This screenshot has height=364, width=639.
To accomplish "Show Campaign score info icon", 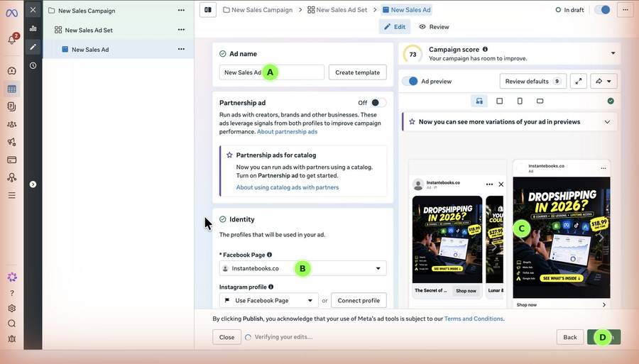I will click(485, 49).
